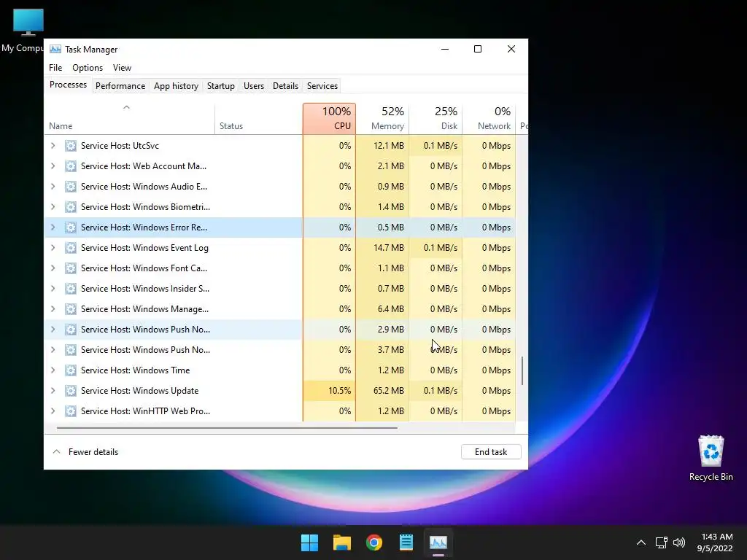This screenshot has width=747, height=560.
Task: Open the Notepad taskbar icon
Action: click(x=406, y=542)
